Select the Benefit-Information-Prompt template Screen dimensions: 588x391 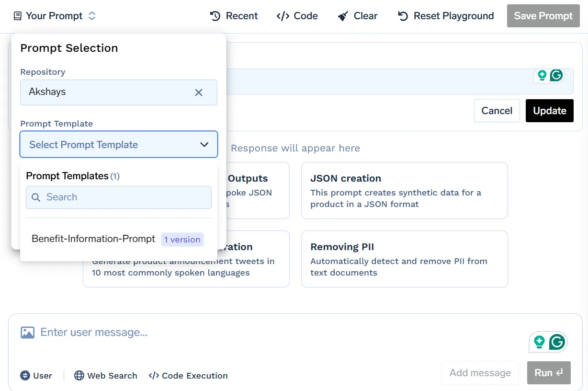point(93,238)
